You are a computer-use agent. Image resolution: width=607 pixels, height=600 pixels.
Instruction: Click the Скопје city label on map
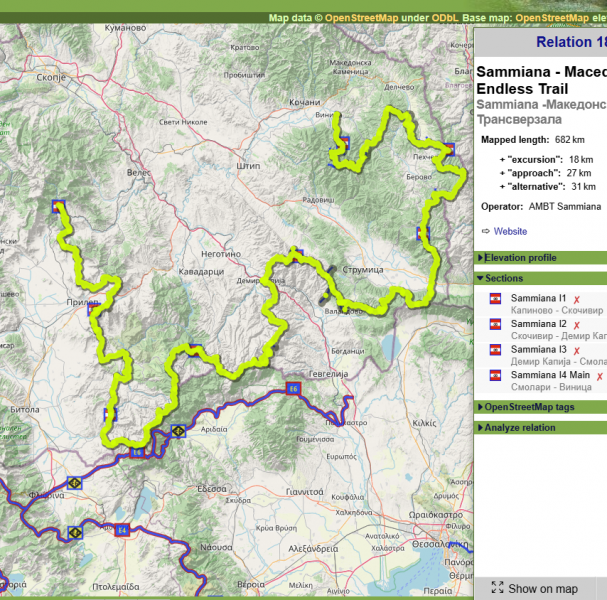click(x=51, y=77)
